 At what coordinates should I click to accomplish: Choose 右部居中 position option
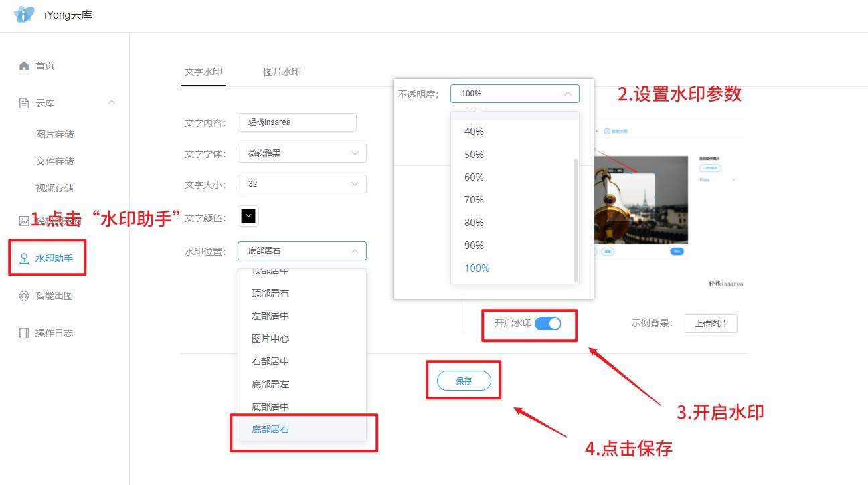click(302, 361)
